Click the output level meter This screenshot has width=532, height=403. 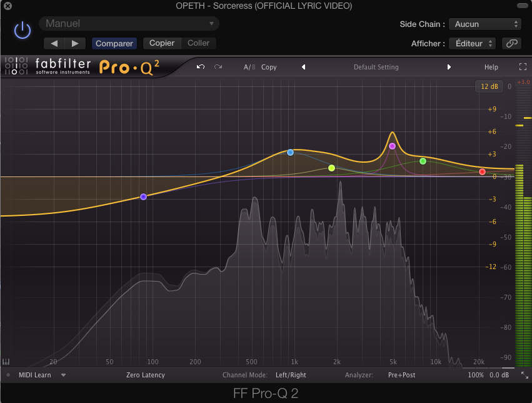523,226
